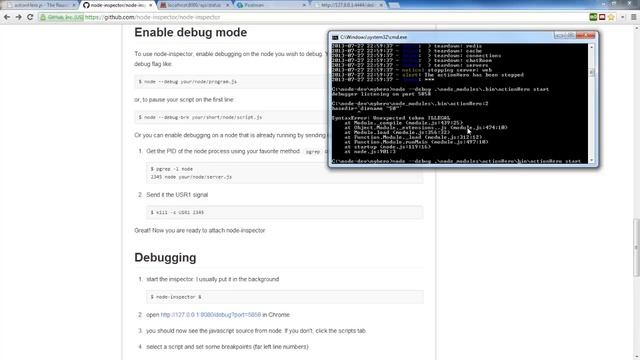Screen dimensions: 640x360
Task: Open the cmd.exe system icon in the title bar
Action: (335, 37)
